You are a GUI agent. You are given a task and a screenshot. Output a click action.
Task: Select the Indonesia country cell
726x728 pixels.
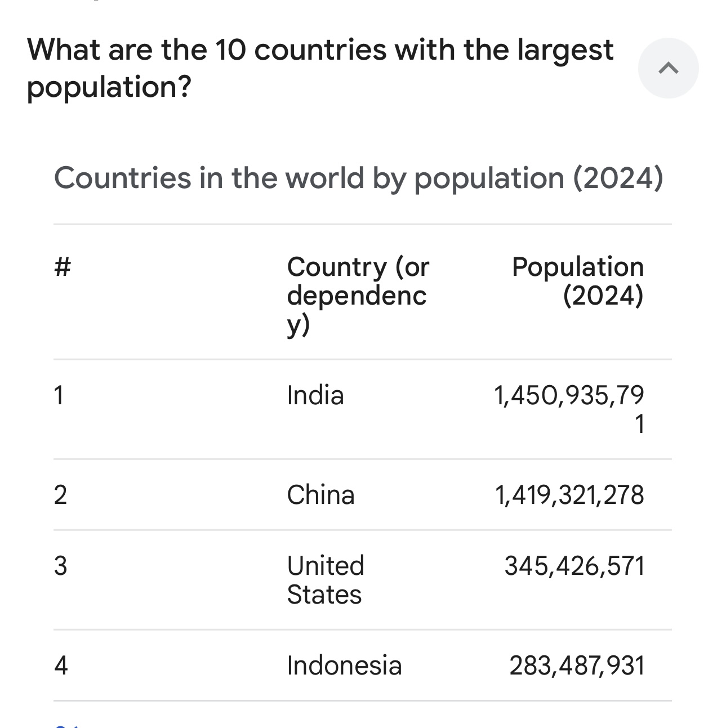tap(344, 666)
